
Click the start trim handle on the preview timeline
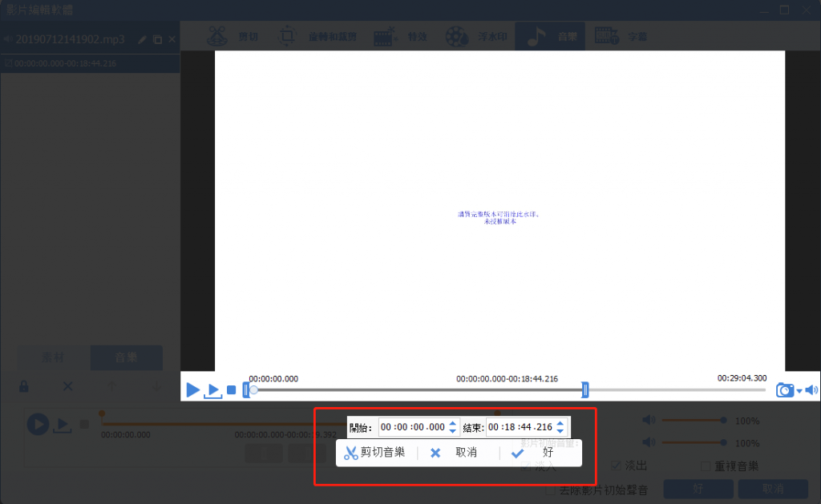tap(245, 390)
